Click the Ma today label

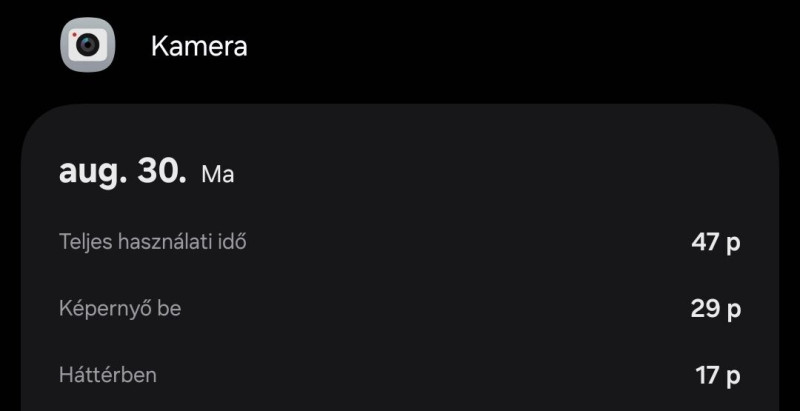(218, 175)
